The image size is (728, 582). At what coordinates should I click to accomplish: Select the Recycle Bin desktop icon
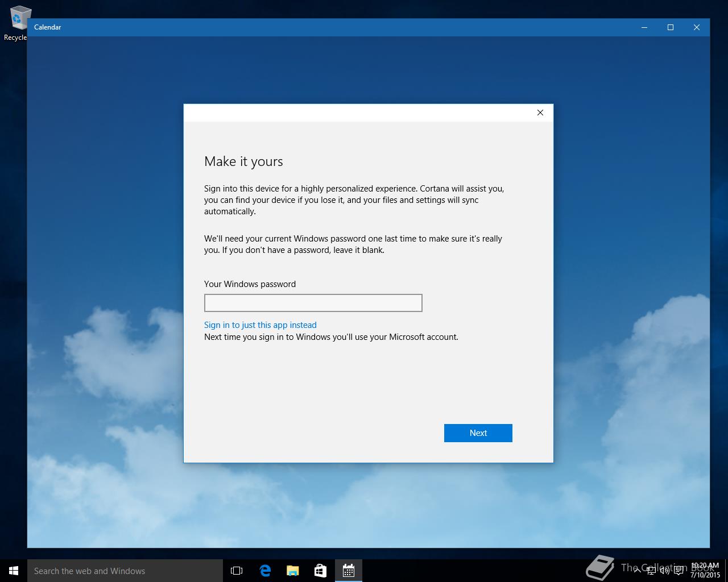click(17, 23)
